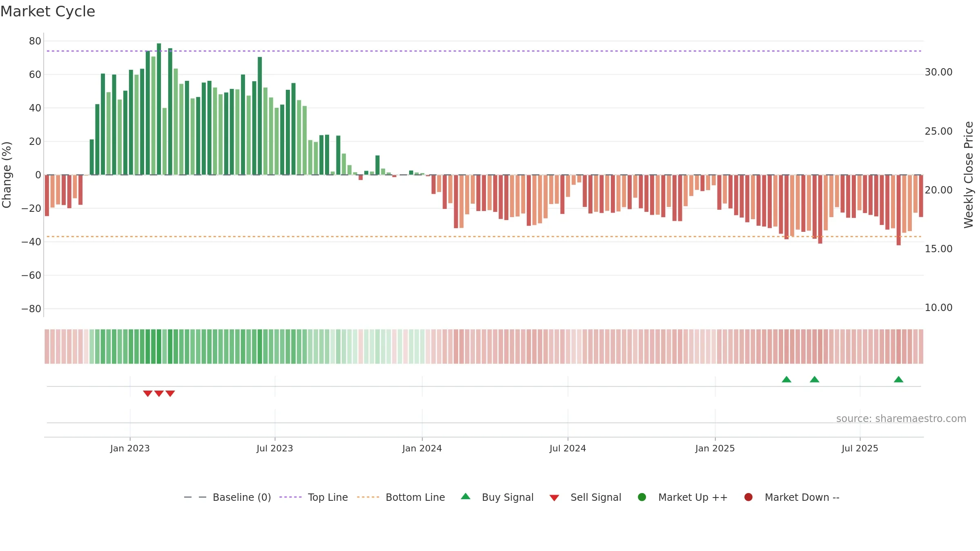Click the Jul 2023 x-axis label
Viewport: 980px width, 551px height.
click(275, 448)
